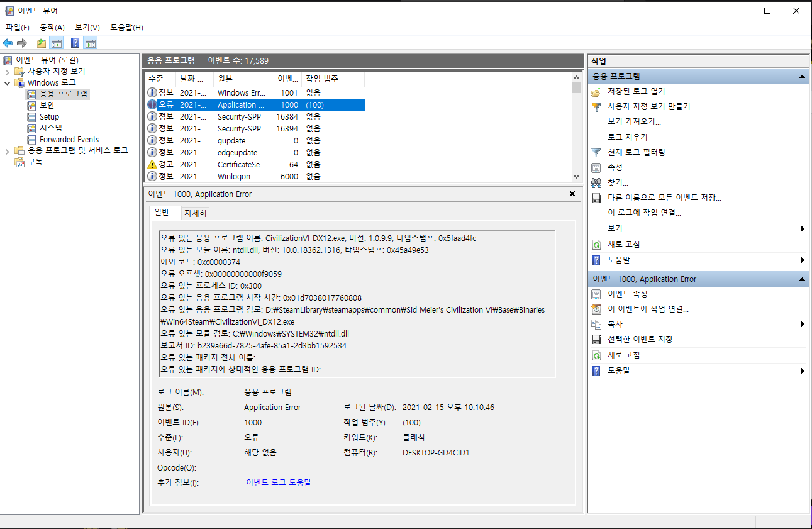Click the event description text box

[357, 304]
